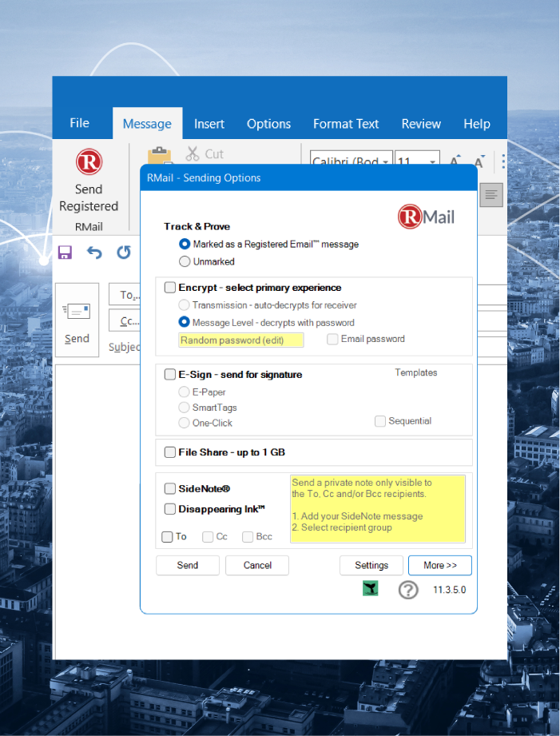Click the Cancel button
The image size is (560, 736).
[257, 565]
